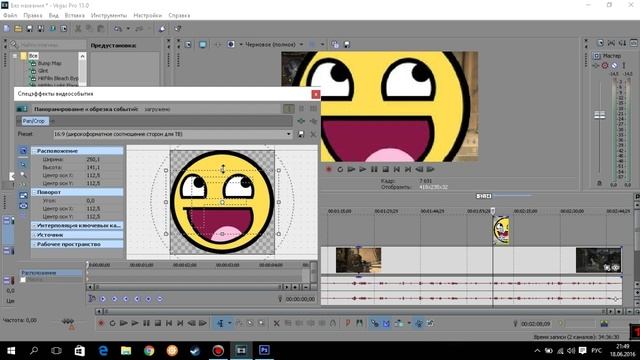Screen dimensions: 640x360
Task: Open Steam from the taskbar
Action: coord(195,350)
